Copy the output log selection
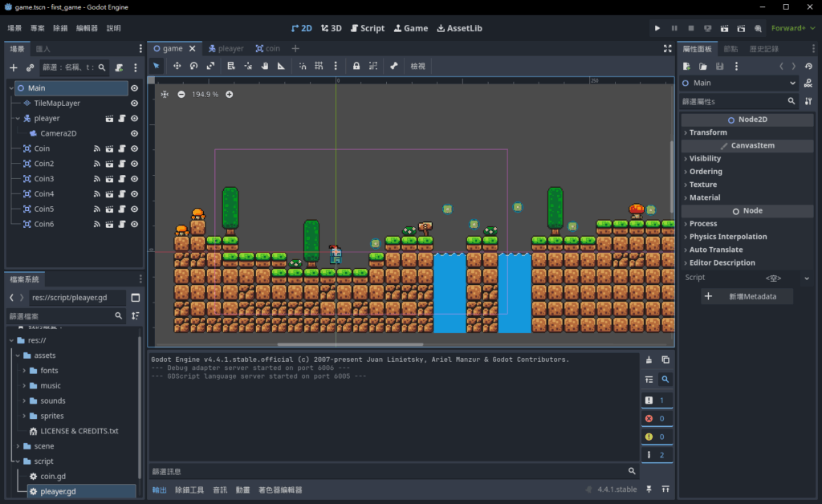Image resolution: width=822 pixels, height=504 pixels. 665,360
